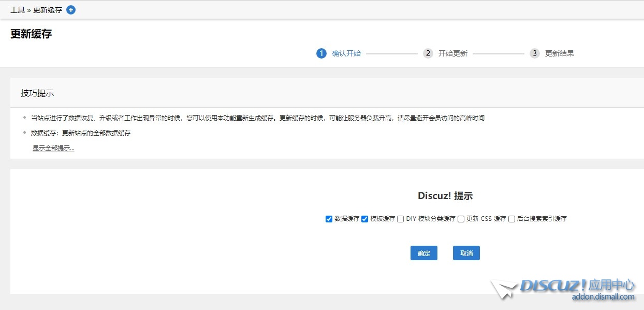
Task: Open the 显示全部提示 link
Action: coord(53,148)
